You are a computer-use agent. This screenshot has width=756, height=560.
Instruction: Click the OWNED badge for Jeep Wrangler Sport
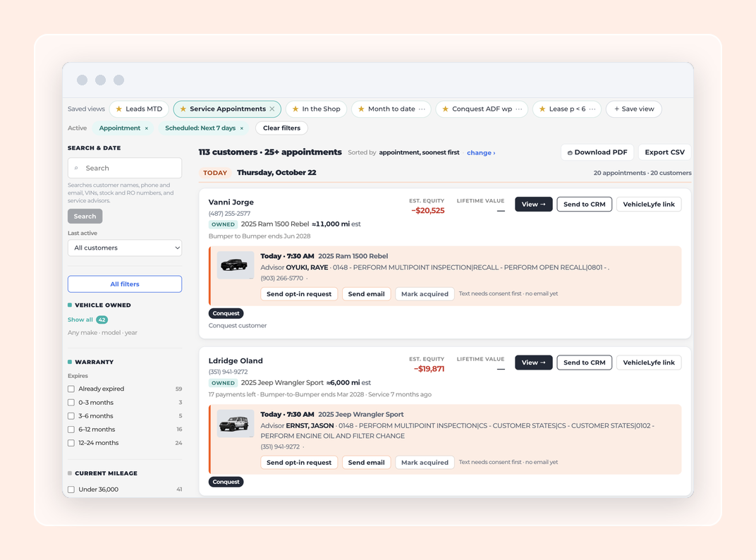223,383
